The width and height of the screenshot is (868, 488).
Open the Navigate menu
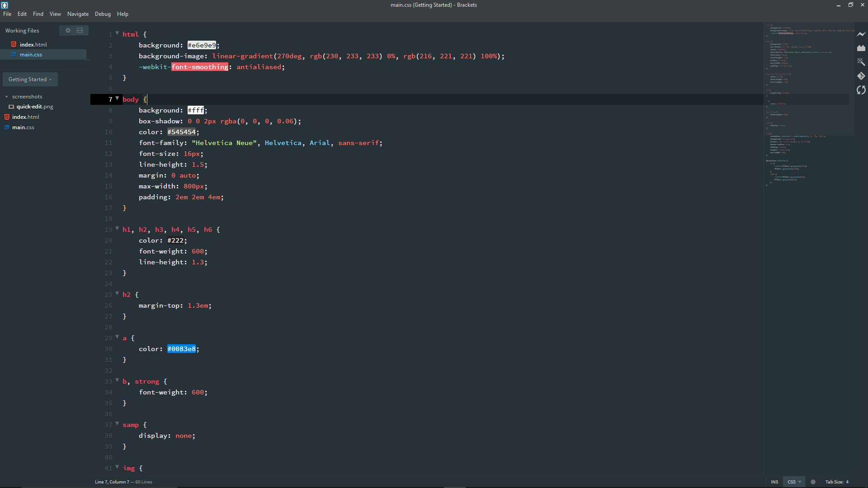point(78,14)
